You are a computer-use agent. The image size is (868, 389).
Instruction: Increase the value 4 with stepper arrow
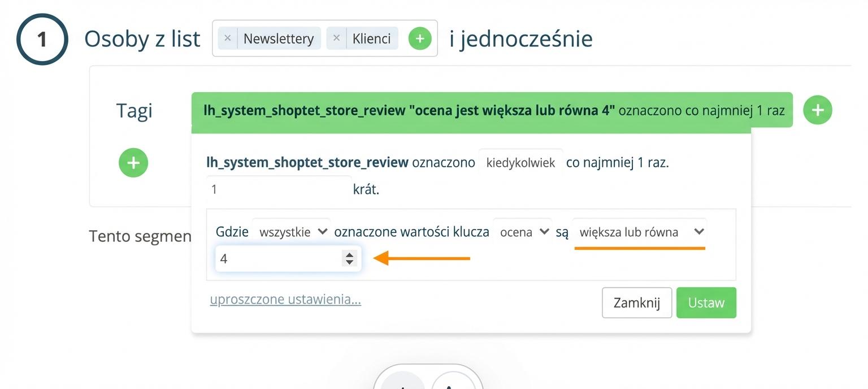point(349,255)
